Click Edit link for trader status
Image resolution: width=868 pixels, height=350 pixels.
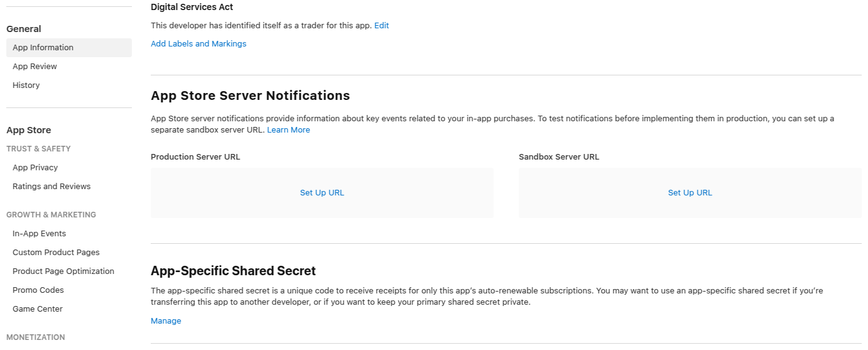pos(381,26)
